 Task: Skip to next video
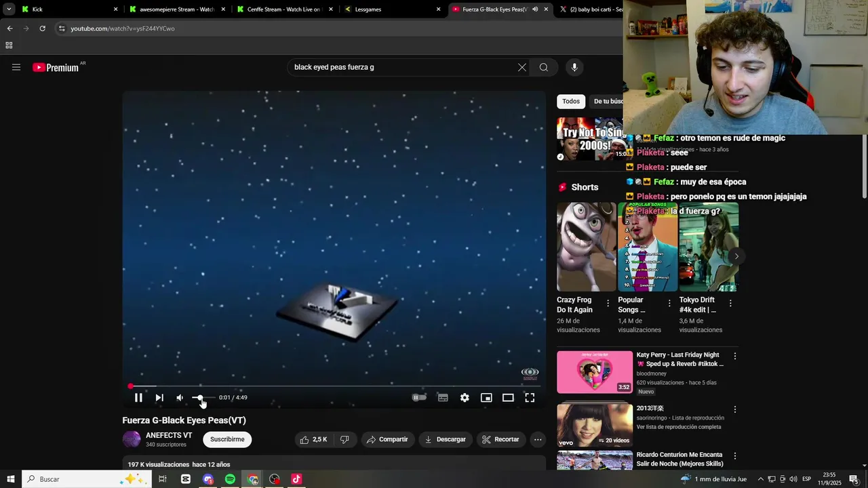click(159, 398)
